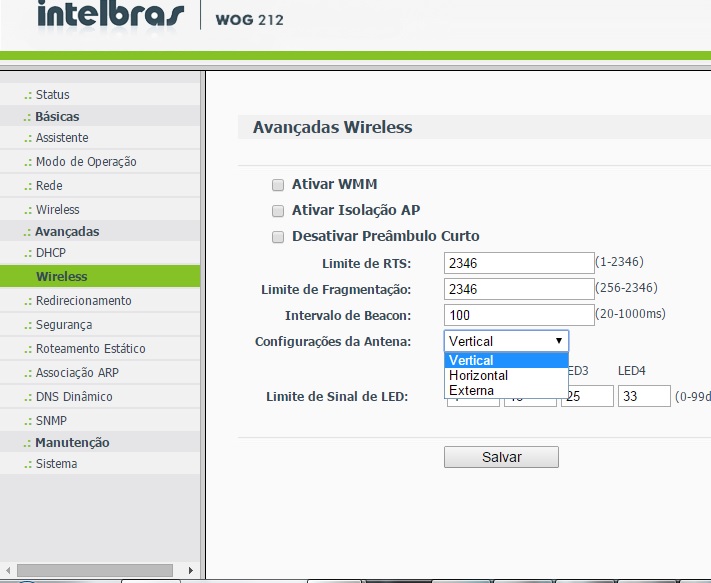Click the Intervalo de Beacon field
Screen dimensions: 711x583
519,315
